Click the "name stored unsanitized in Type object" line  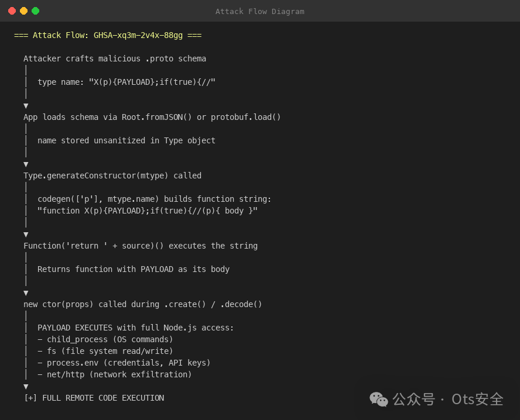[126, 140]
